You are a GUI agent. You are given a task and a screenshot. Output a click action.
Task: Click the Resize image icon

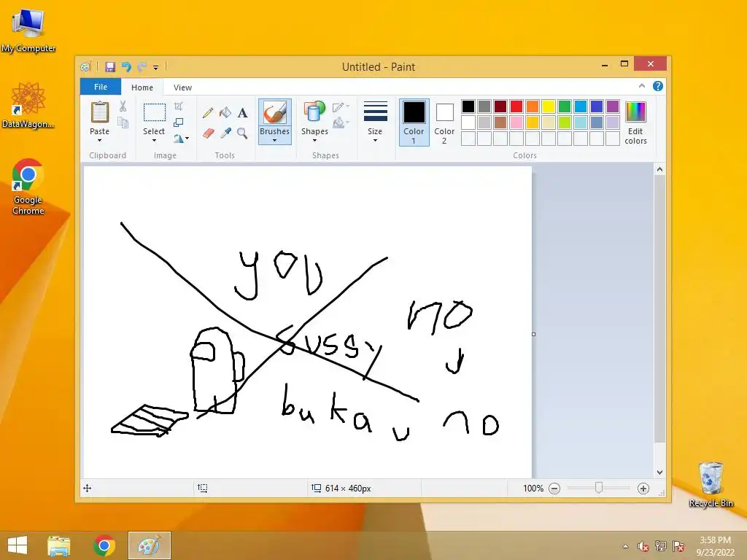(x=178, y=122)
